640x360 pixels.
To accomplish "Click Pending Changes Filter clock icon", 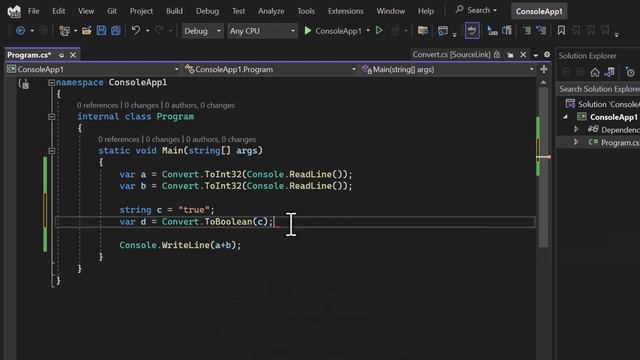I will tap(630, 73).
